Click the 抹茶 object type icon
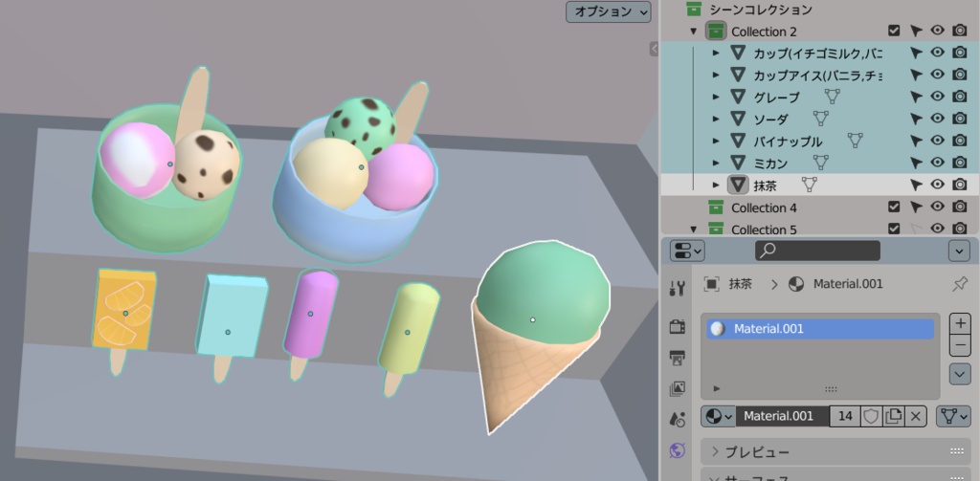 pos(738,185)
